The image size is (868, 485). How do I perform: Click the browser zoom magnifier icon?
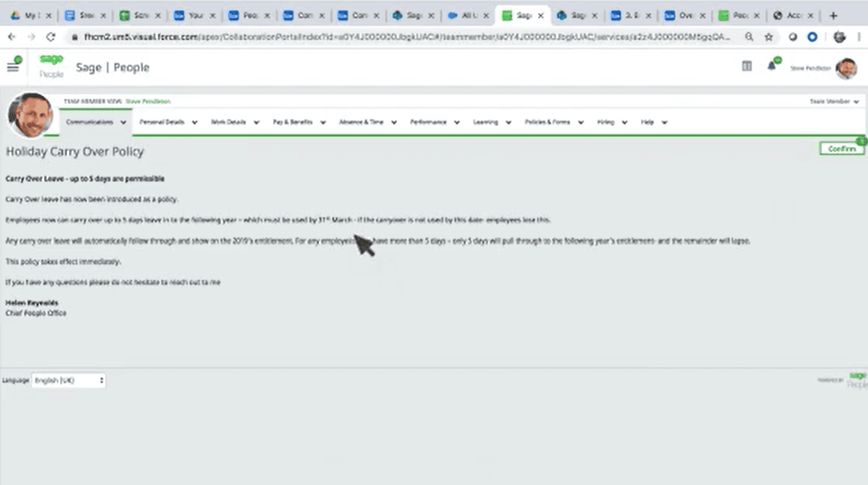(x=749, y=37)
